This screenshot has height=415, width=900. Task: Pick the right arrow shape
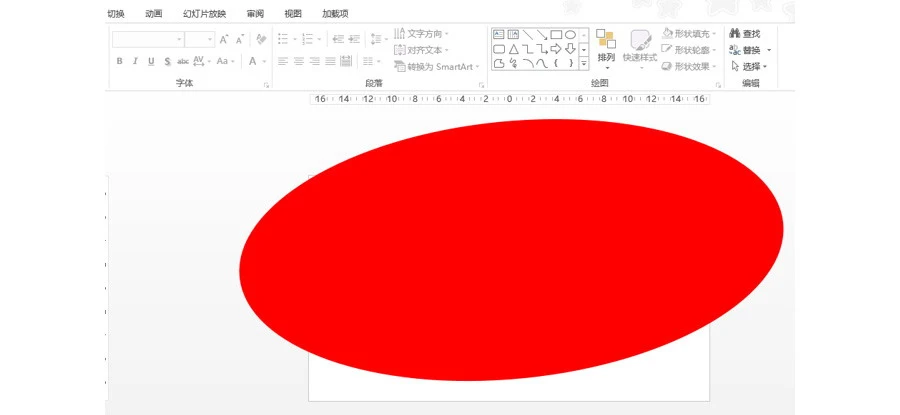click(556, 49)
